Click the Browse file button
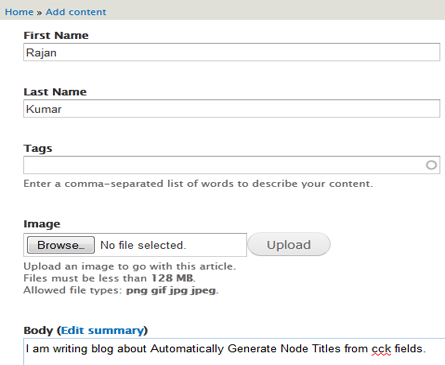Screen dimensions: 445x365 [61, 245]
